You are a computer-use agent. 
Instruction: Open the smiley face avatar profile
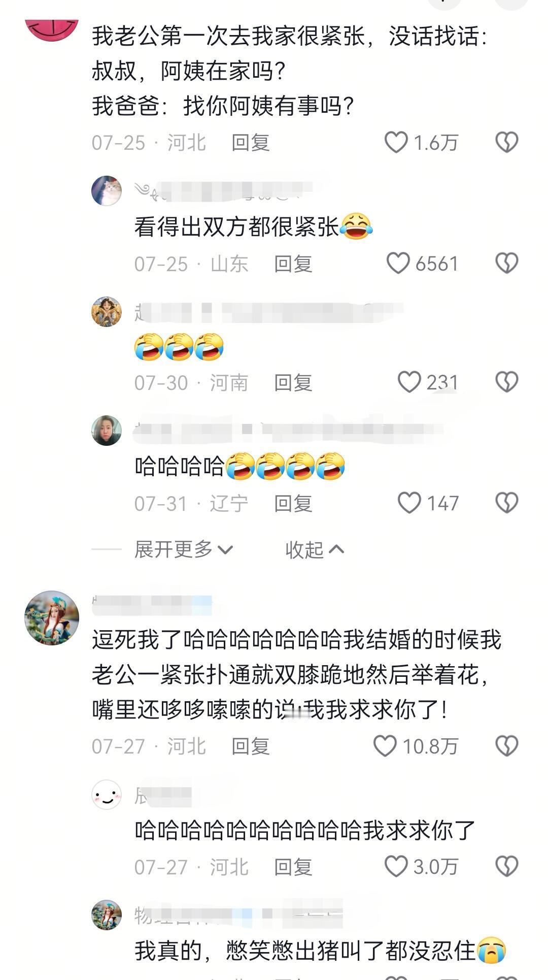click(x=107, y=795)
